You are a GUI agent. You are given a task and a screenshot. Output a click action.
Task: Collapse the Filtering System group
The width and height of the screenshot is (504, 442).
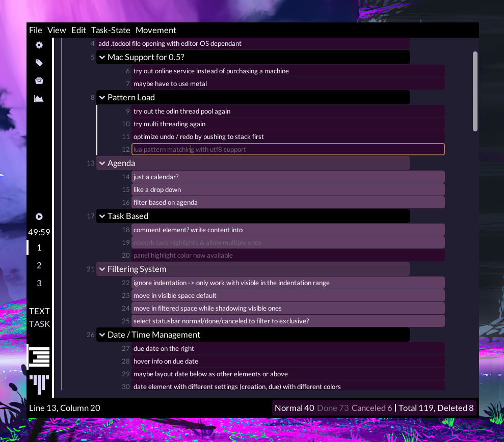tap(102, 269)
